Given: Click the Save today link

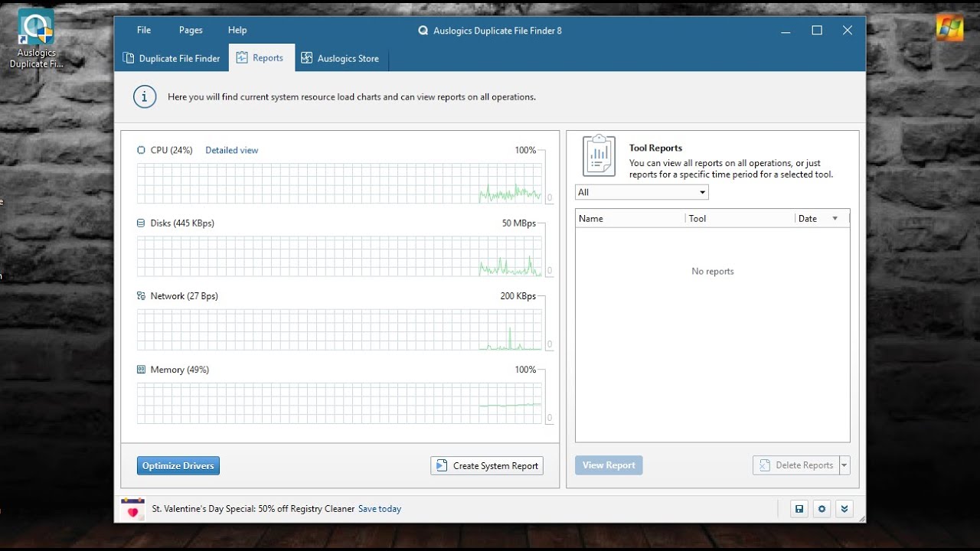Looking at the screenshot, I should pos(380,509).
